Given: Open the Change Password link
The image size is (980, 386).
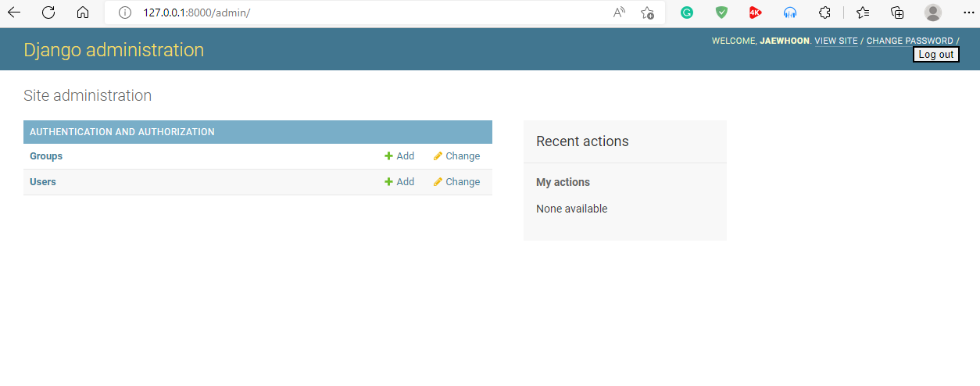Looking at the screenshot, I should click(910, 41).
